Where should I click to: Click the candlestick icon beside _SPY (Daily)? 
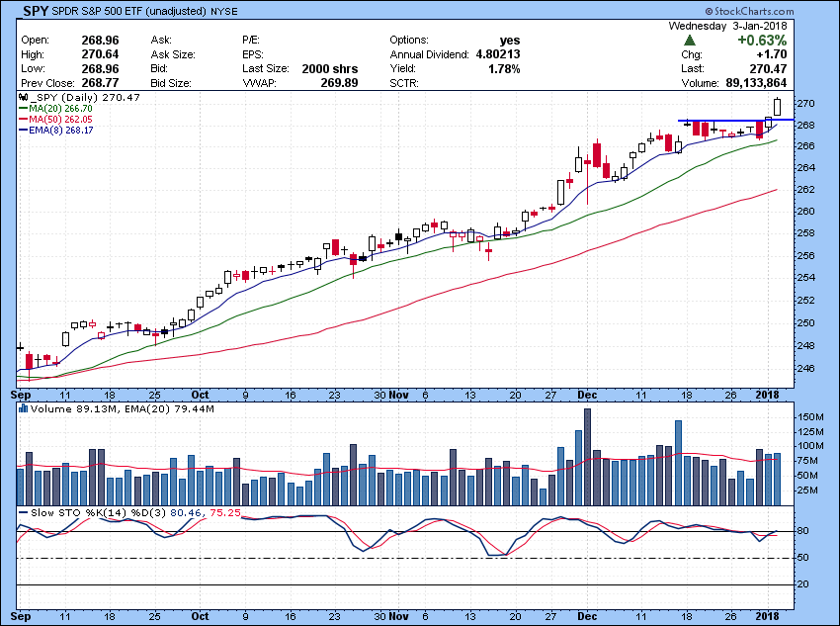coord(23,98)
